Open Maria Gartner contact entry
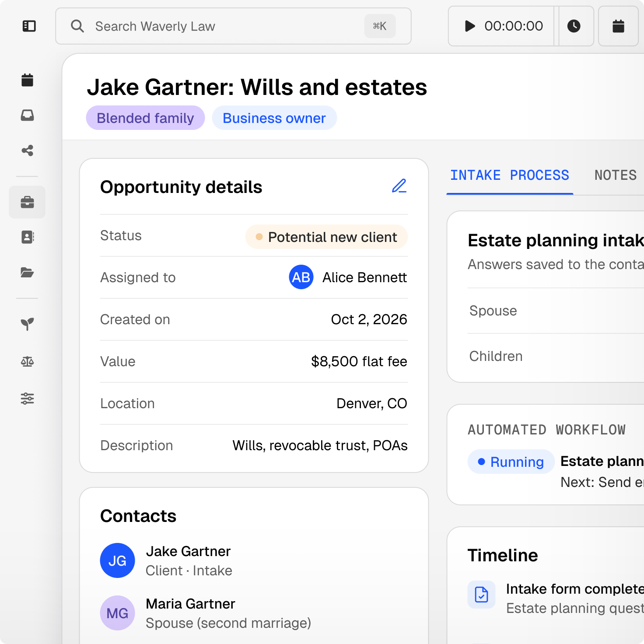This screenshot has height=644, width=644. (206, 613)
